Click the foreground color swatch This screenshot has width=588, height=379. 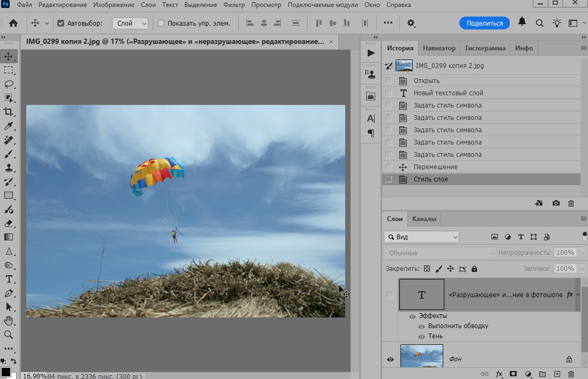(5, 372)
